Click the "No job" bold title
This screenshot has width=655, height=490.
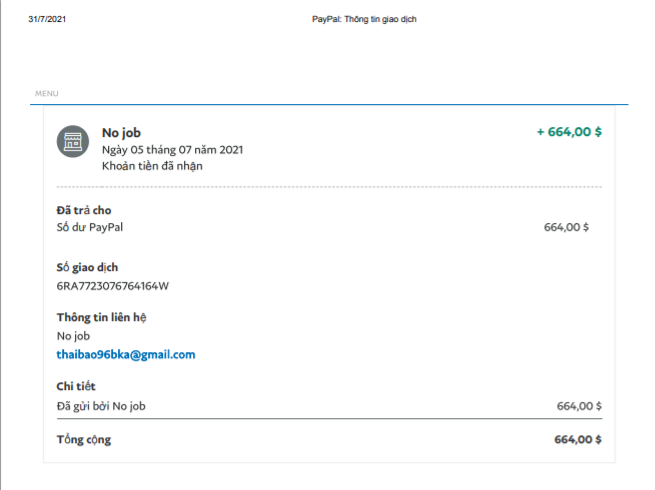(123, 132)
